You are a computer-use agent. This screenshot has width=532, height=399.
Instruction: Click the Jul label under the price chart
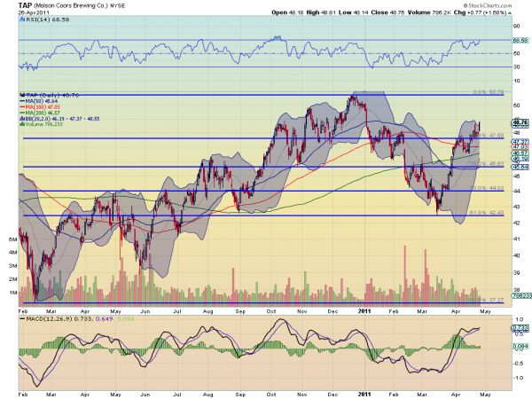point(177,311)
